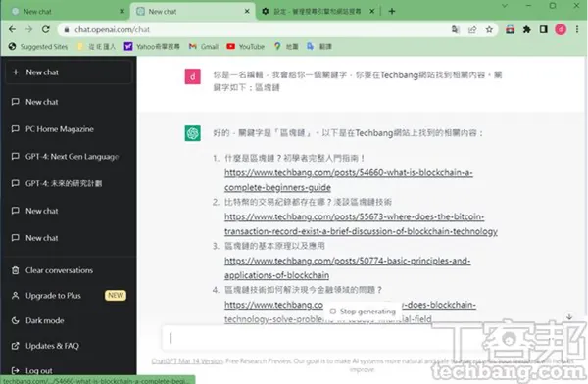Viewport: 588px width, 384px height.
Task: Open Gmail bookmark
Action: [204, 46]
